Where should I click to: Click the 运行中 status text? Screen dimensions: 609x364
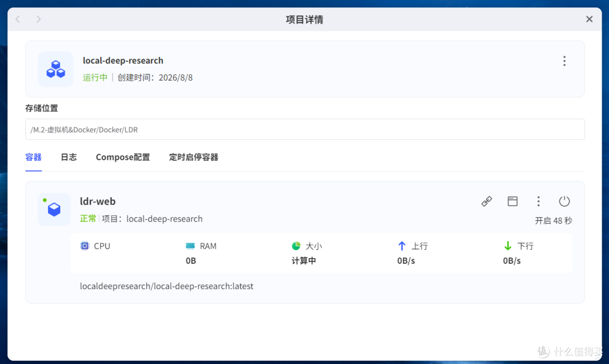(x=95, y=77)
